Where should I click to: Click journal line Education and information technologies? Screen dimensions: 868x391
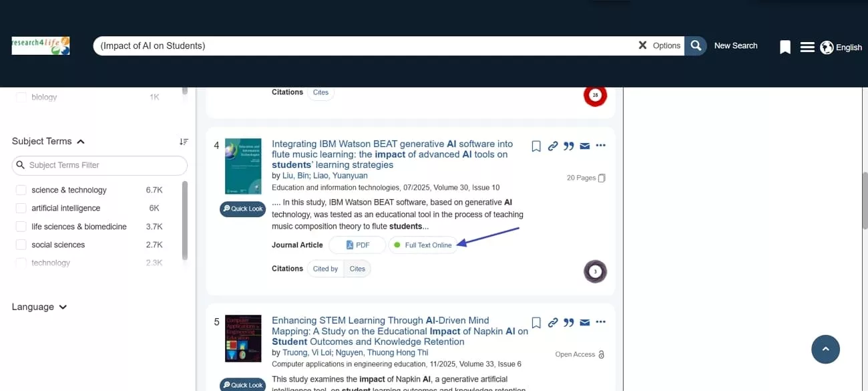385,187
